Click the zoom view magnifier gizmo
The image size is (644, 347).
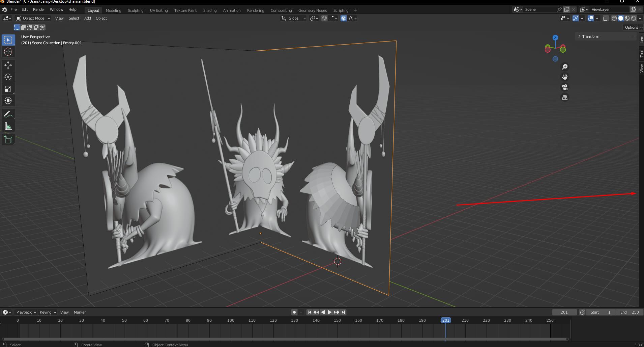pyautogui.click(x=565, y=67)
